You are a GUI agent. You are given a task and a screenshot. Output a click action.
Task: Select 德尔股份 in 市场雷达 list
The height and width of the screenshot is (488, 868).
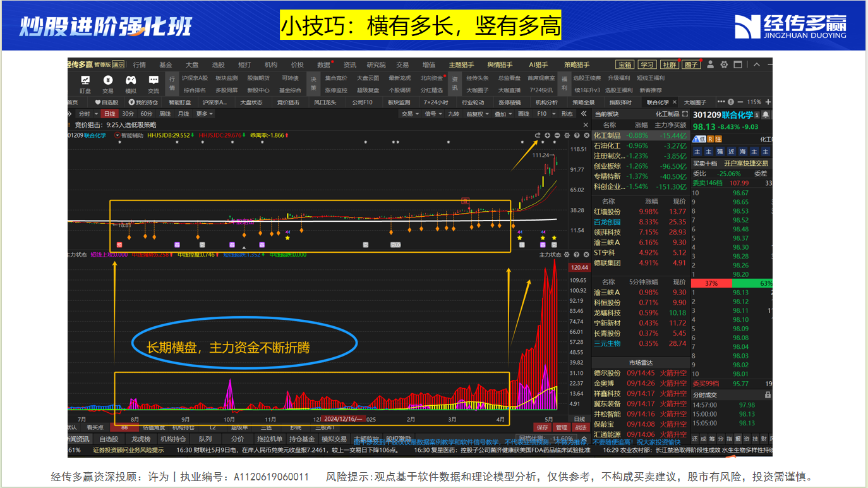point(607,373)
